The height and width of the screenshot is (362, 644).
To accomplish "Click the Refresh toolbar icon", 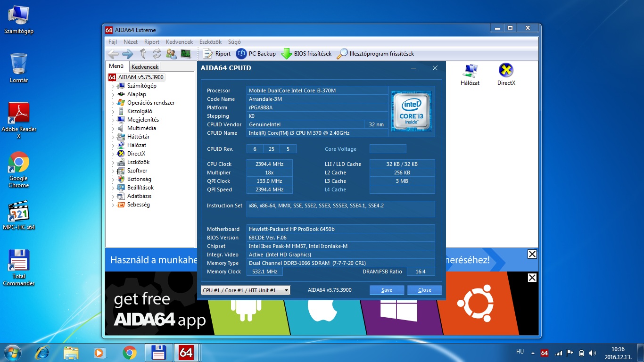I will [x=157, y=54].
